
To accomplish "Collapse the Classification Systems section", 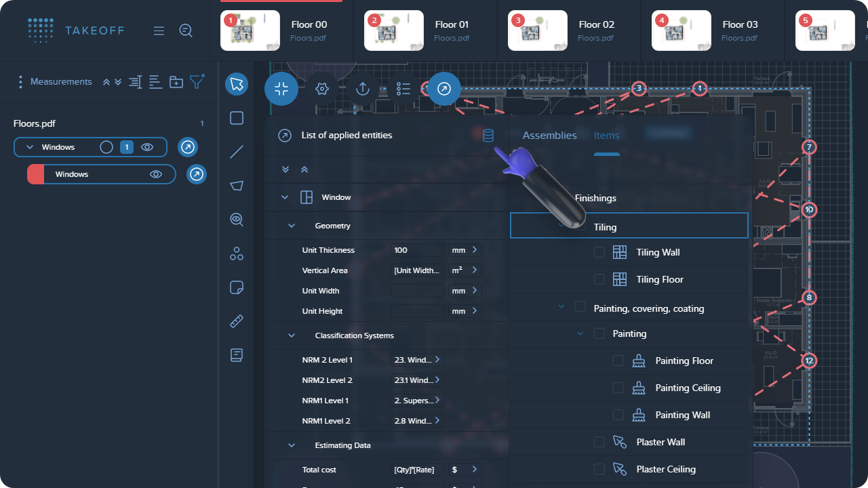I will pyautogui.click(x=292, y=335).
